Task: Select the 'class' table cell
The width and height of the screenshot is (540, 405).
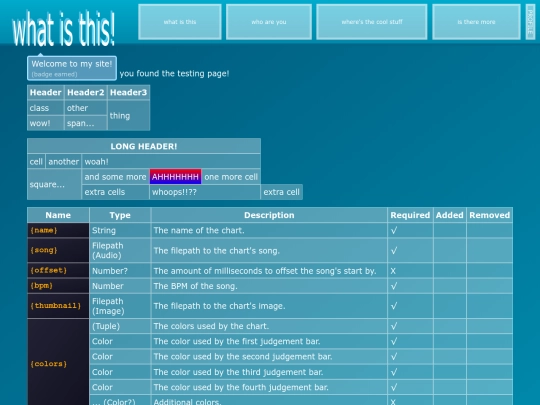Action: coord(45,108)
